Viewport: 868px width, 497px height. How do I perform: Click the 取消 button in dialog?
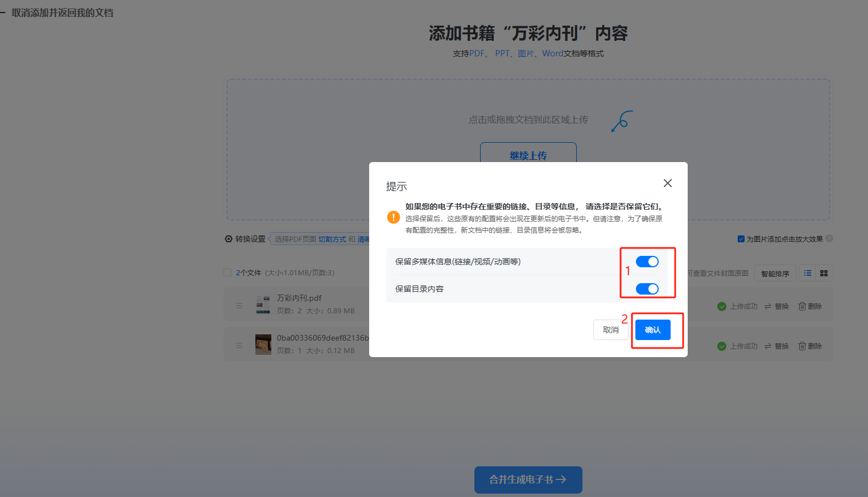point(610,330)
